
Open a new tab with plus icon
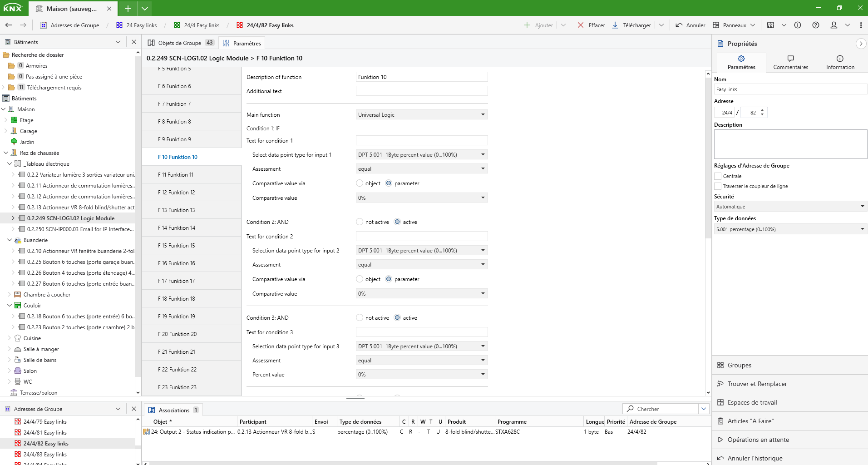pos(128,8)
